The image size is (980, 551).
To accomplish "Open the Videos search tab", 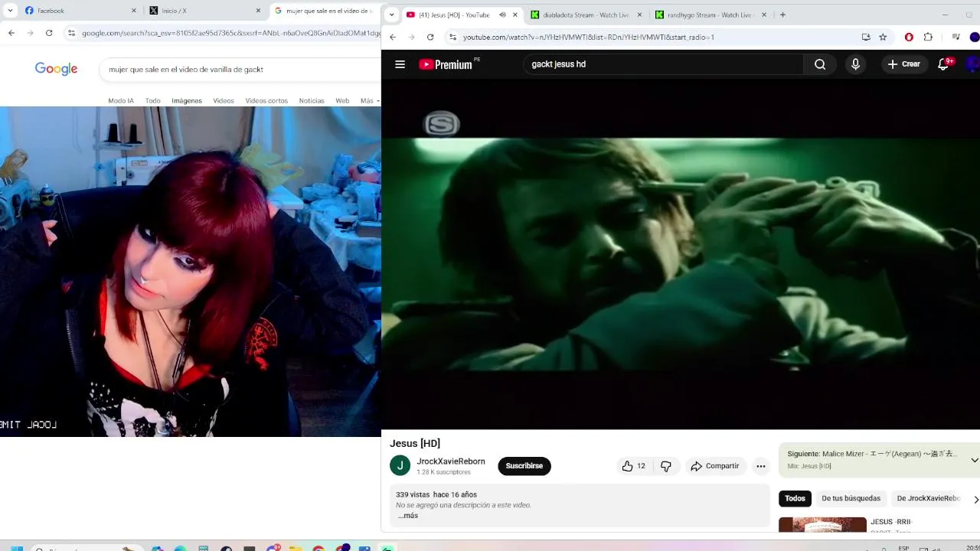I will 224,101.
